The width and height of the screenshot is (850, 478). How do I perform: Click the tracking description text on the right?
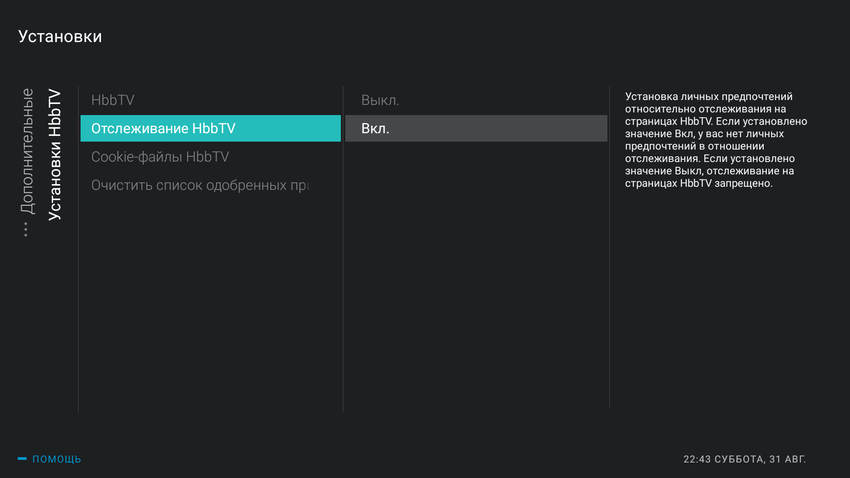click(715, 140)
